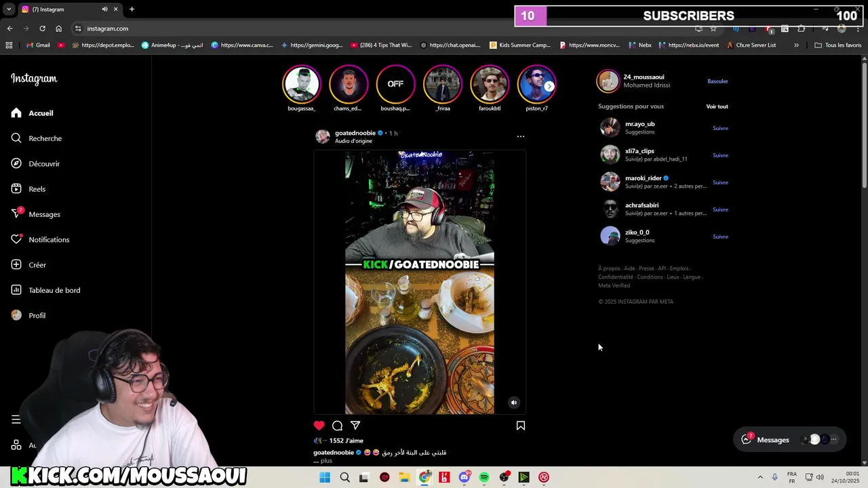Click Voir tout suggestions
This screenshot has width=868, height=488.
717,106
